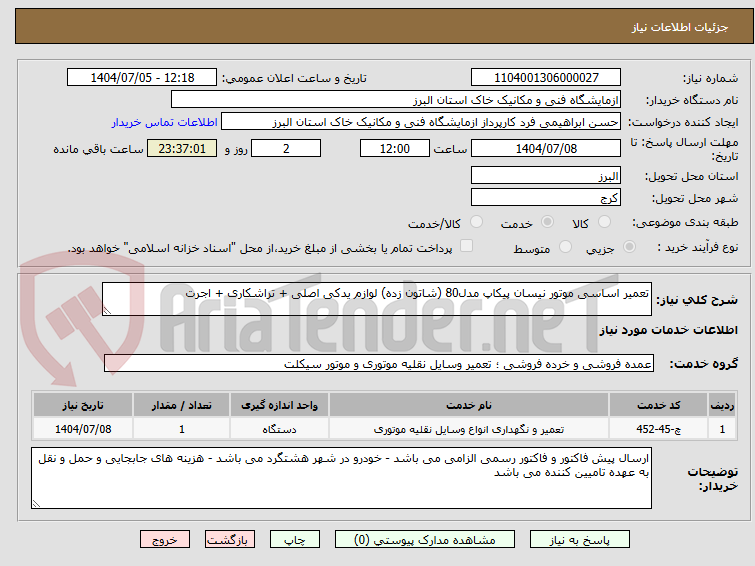This screenshot has width=755, height=566.
Task: Click the ایجاد کننده درخواست field
Action: coord(421,122)
